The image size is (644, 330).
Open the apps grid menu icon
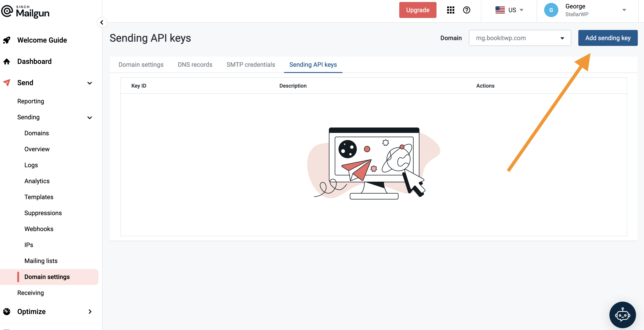click(x=450, y=10)
